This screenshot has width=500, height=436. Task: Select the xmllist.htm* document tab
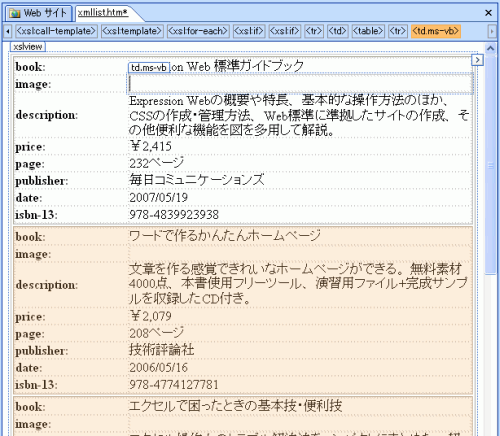[102, 13]
